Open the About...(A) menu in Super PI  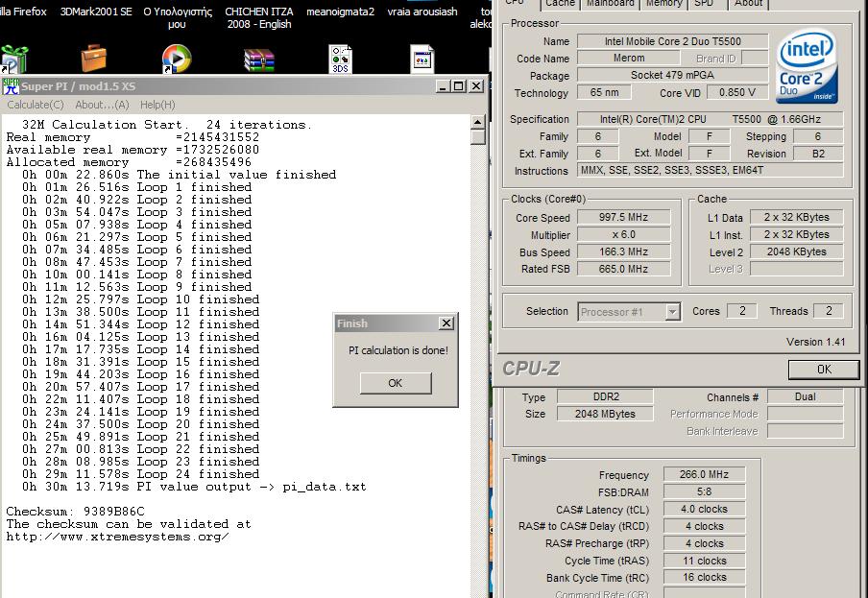tap(102, 105)
